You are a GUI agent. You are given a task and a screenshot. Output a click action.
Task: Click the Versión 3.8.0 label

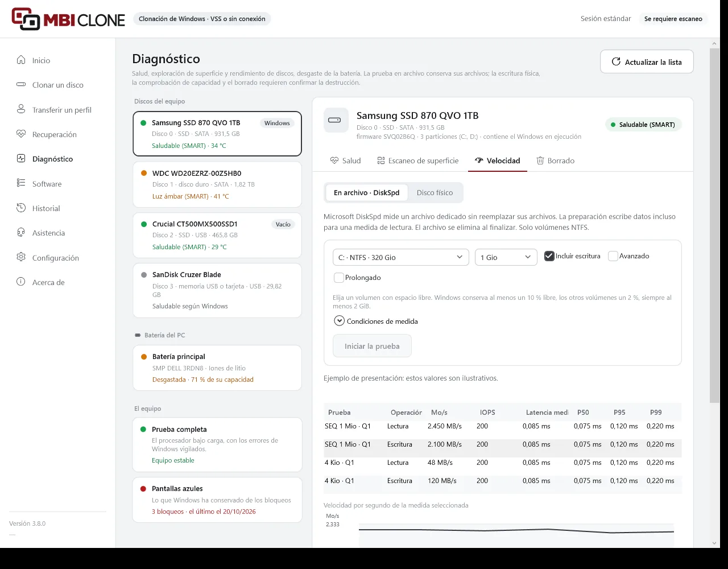coord(27,523)
